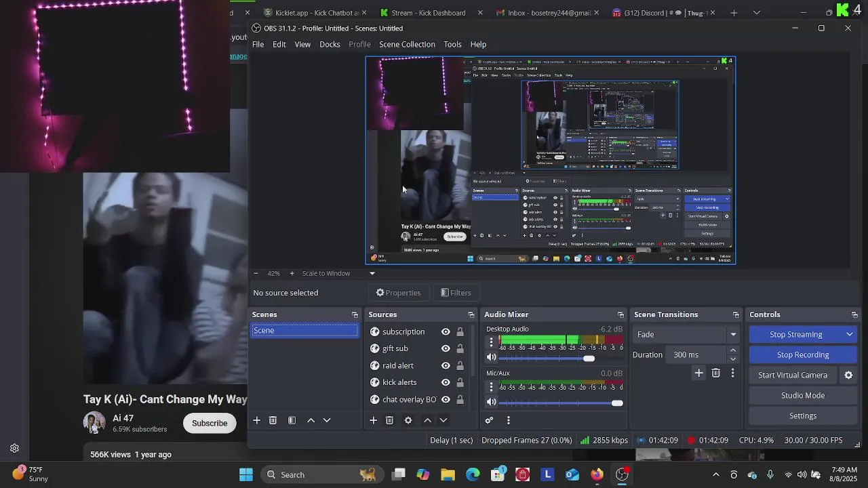
Task: Click Stop Streaming button
Action: pos(795,334)
